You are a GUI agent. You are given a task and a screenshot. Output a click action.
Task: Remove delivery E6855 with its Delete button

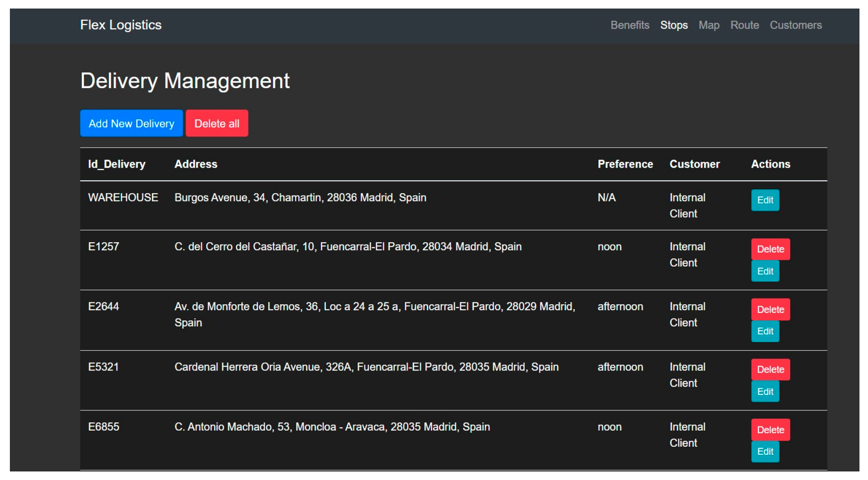770,430
